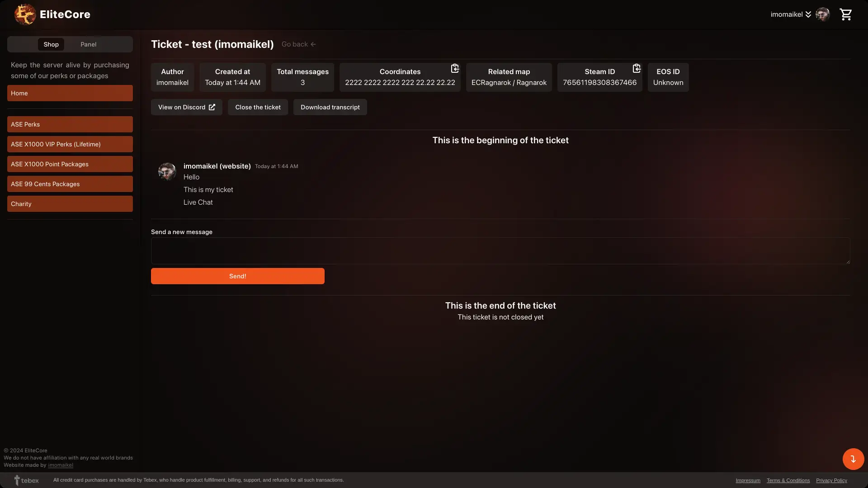This screenshot has width=868, height=488.
Task: Click the View on Discord button
Action: (187, 107)
